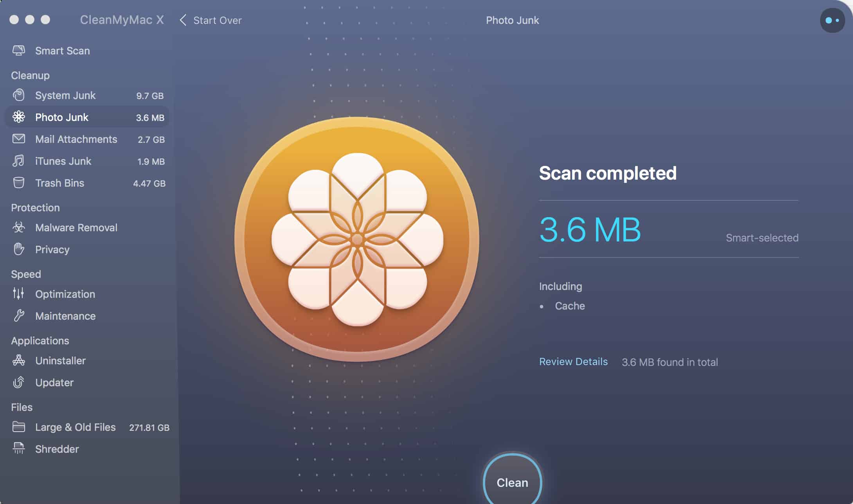Click Review Details link

(573, 361)
